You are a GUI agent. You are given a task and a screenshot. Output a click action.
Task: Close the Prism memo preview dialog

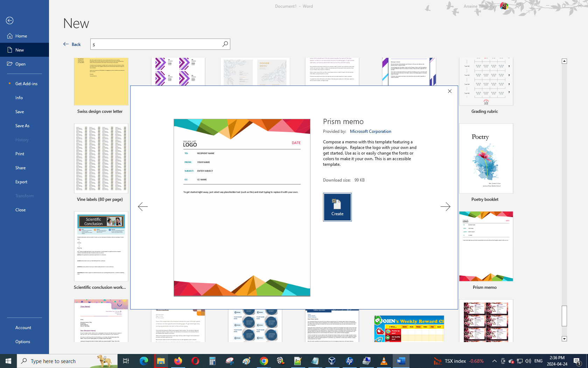[x=450, y=91]
